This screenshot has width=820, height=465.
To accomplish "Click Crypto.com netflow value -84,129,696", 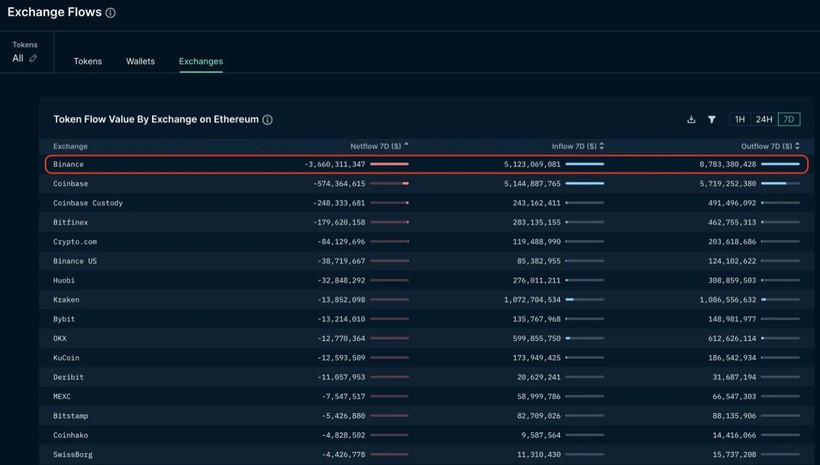I will [x=341, y=242].
